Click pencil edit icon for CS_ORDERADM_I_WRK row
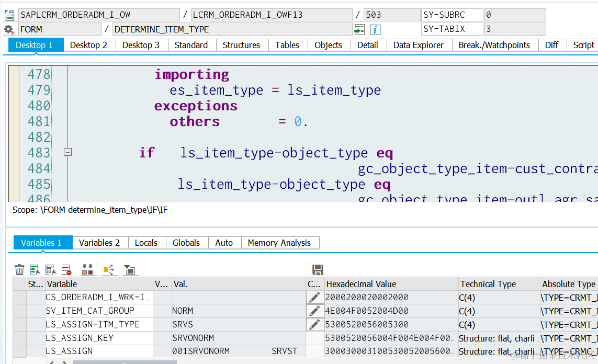598x364 pixels. click(x=314, y=297)
